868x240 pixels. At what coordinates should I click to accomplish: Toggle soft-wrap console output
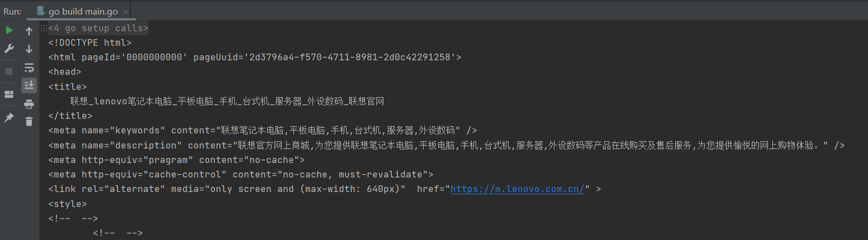[x=29, y=68]
